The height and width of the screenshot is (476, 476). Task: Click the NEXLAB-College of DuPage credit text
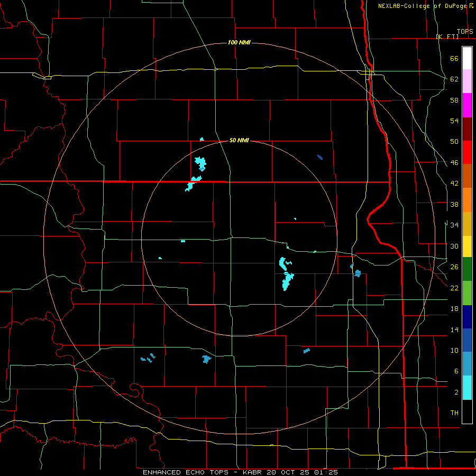click(422, 6)
